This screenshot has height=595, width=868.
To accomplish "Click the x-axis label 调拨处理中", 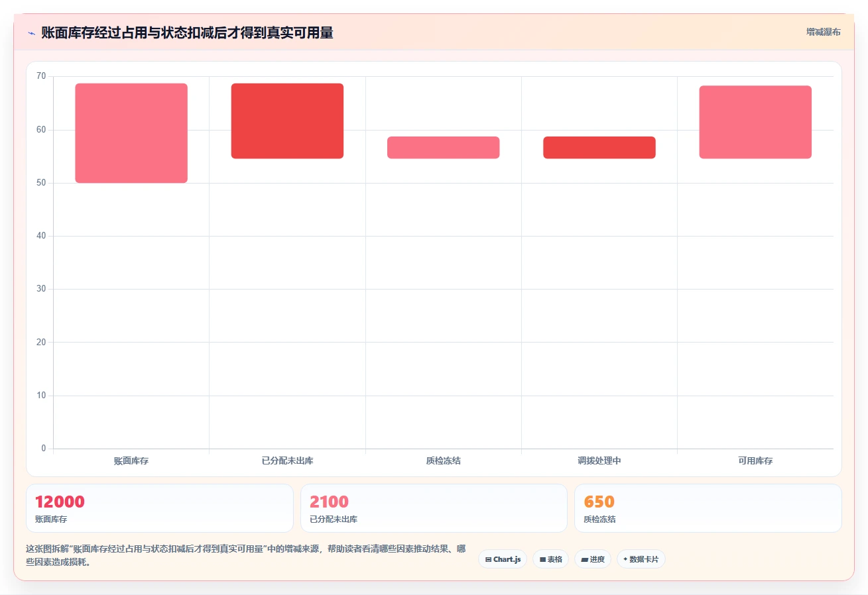I will coord(599,460).
